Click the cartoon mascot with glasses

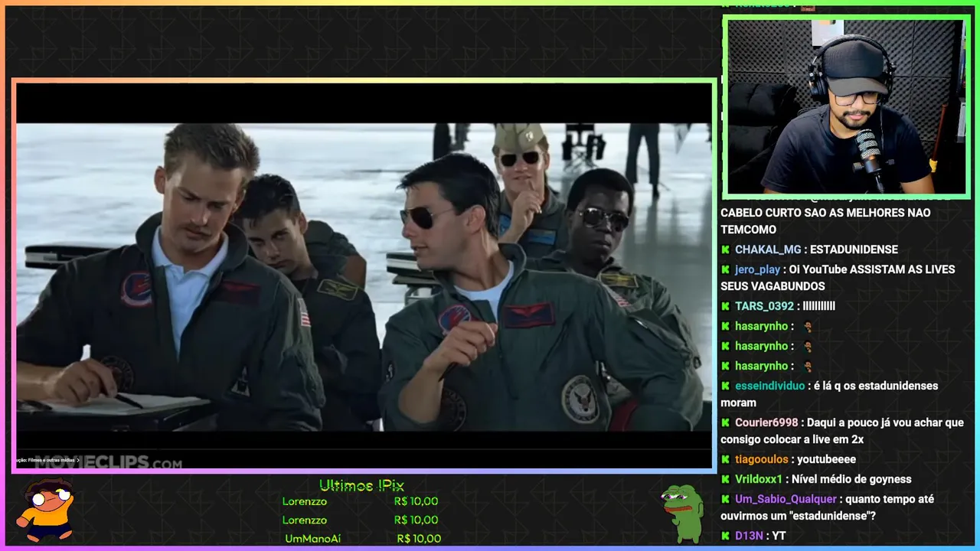pyautogui.click(x=46, y=510)
